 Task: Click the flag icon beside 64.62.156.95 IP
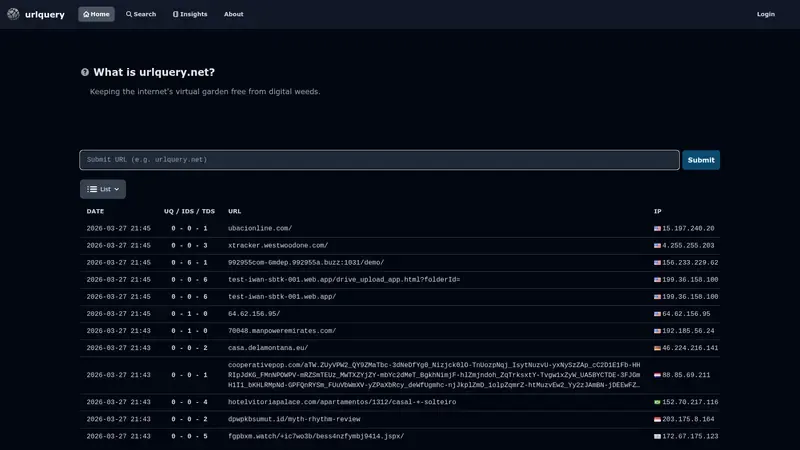pyautogui.click(x=657, y=314)
